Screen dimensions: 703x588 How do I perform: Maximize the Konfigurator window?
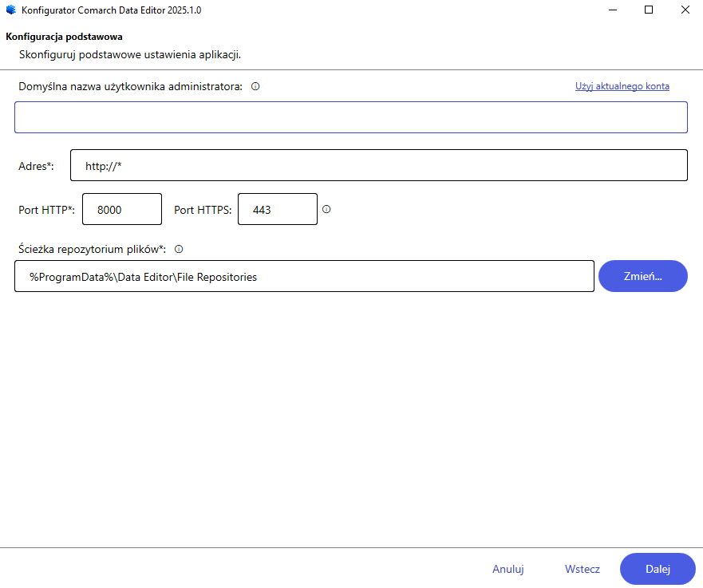coord(649,10)
